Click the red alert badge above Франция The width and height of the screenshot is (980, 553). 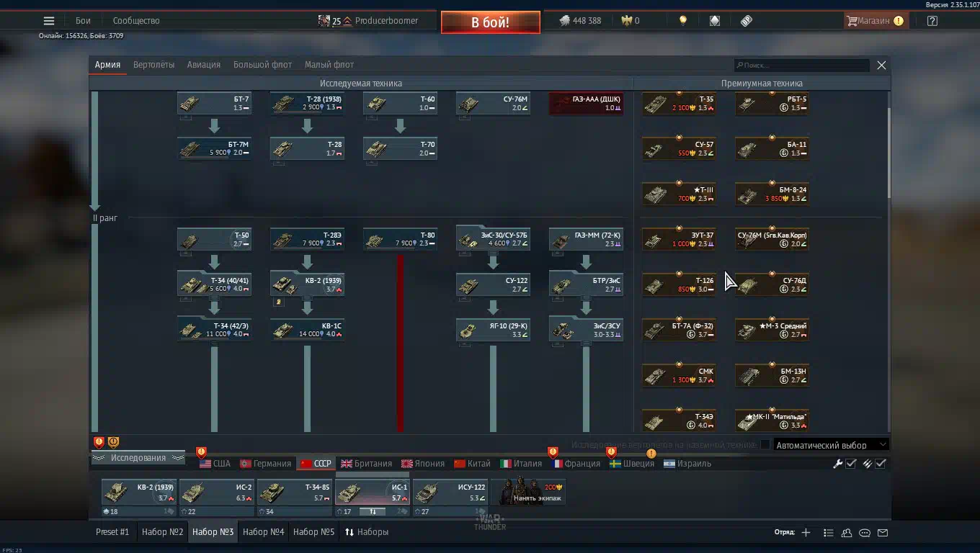point(553,452)
